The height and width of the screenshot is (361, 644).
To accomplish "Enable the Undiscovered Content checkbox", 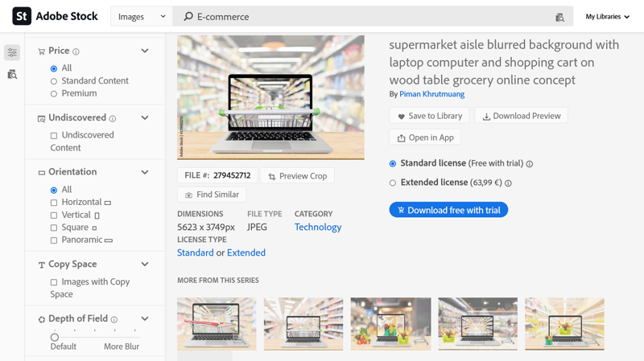I will point(54,136).
